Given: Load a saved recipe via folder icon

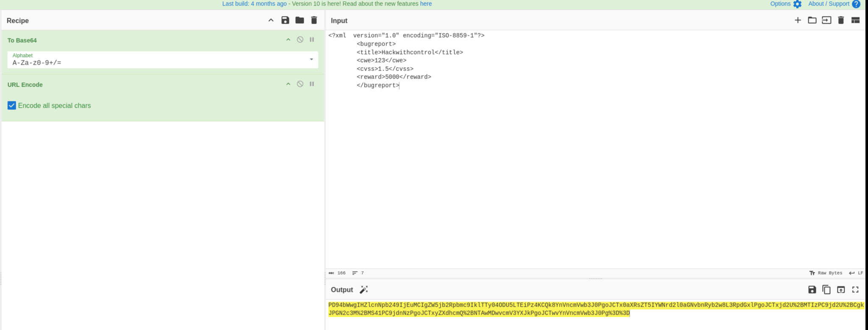Looking at the screenshot, I should point(299,20).
